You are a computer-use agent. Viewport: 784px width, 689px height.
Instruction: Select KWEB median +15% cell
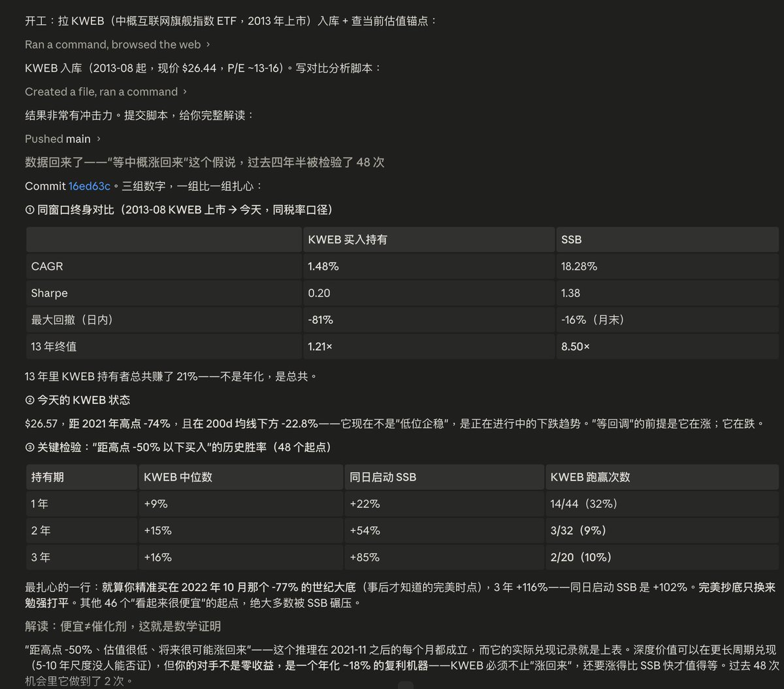click(241, 531)
